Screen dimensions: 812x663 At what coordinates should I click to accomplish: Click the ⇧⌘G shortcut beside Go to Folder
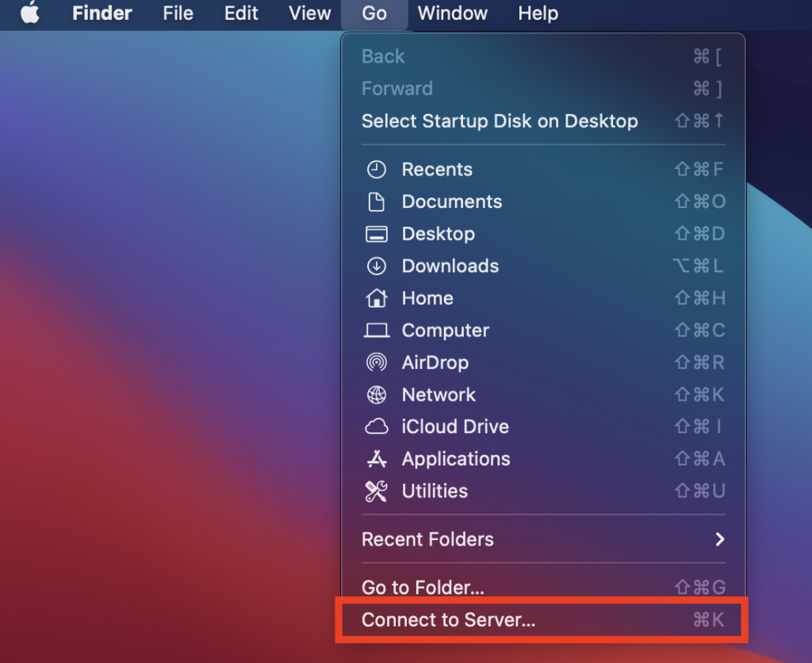[699, 588]
